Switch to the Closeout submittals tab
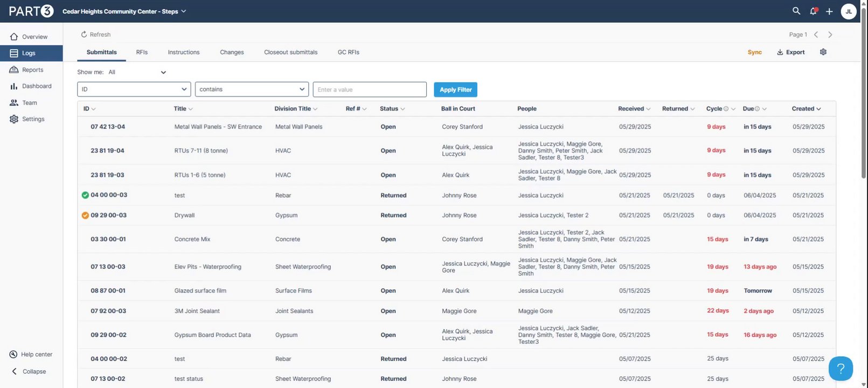This screenshot has height=388, width=868. (x=291, y=52)
